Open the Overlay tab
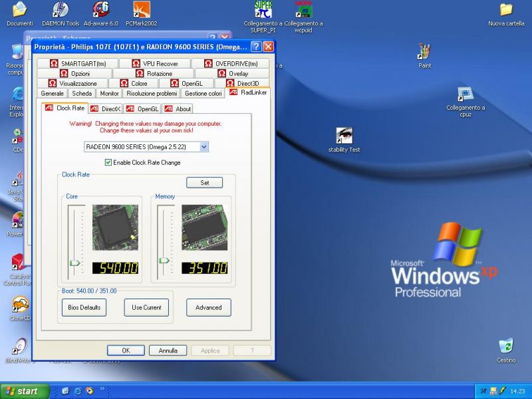The image size is (532, 399). (x=232, y=74)
